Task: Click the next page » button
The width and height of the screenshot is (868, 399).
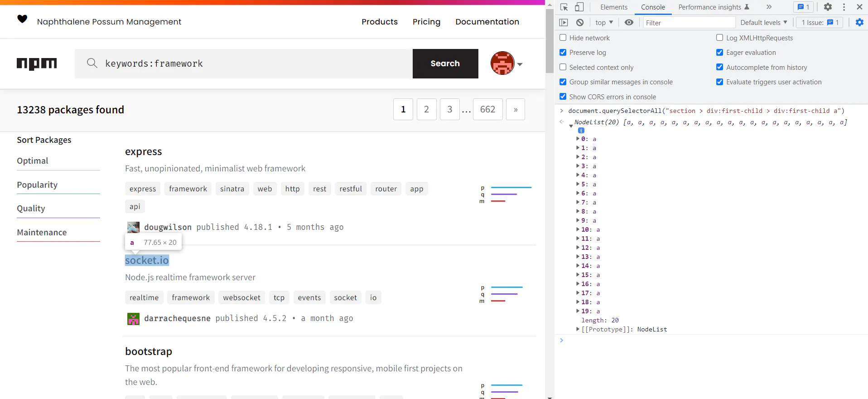Action: [516, 109]
